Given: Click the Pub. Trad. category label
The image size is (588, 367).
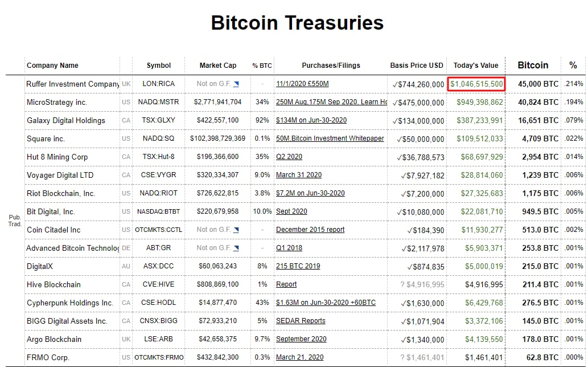Looking at the screenshot, I should tap(15, 221).
